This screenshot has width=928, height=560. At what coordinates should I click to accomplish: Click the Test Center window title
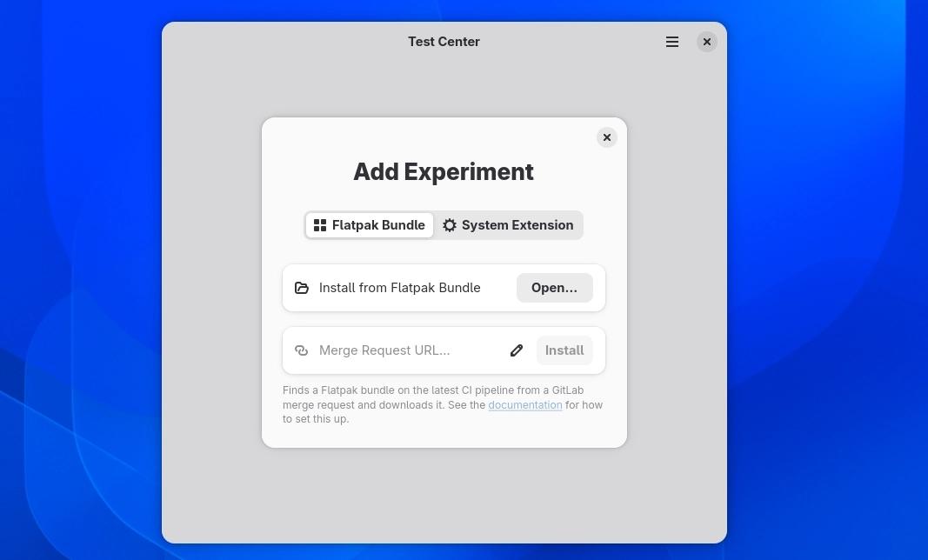(x=444, y=42)
